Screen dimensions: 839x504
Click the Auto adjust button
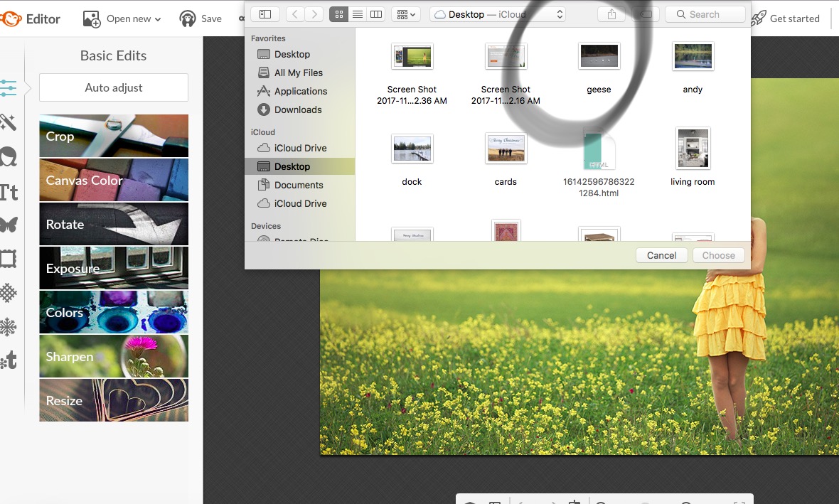click(x=114, y=87)
